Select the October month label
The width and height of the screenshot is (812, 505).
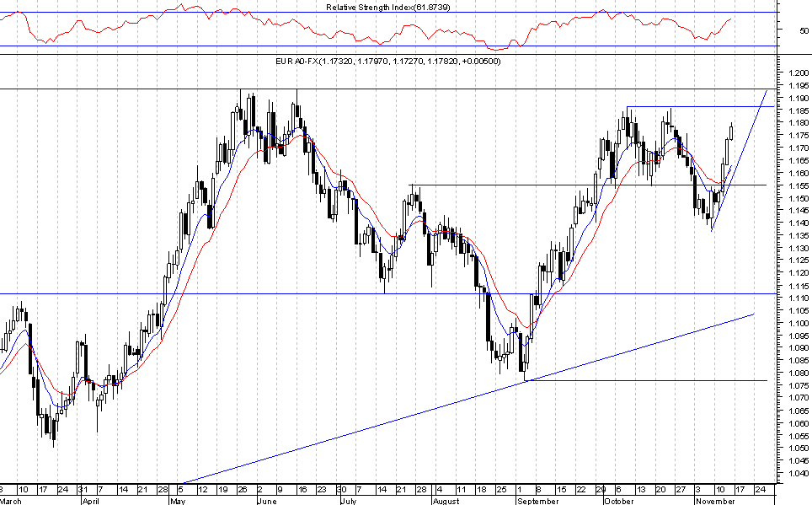619,501
